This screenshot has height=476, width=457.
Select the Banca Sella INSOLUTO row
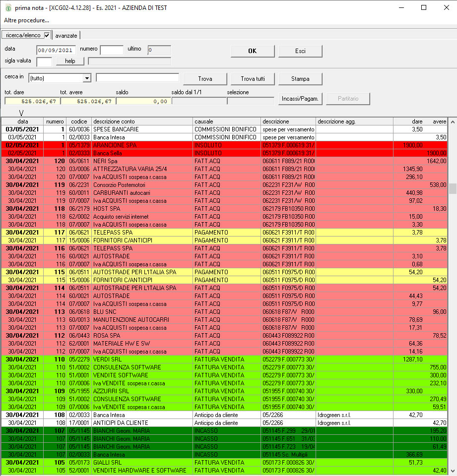point(224,153)
